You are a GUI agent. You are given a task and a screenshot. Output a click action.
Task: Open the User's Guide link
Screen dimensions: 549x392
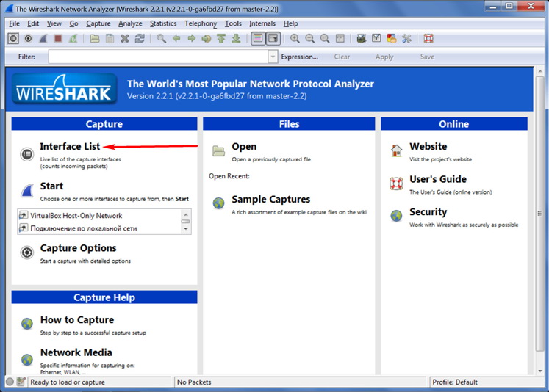coord(437,179)
